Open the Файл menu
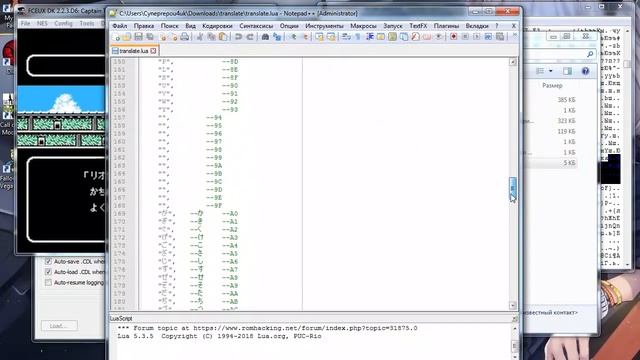The height and width of the screenshot is (360, 640). pos(120,26)
